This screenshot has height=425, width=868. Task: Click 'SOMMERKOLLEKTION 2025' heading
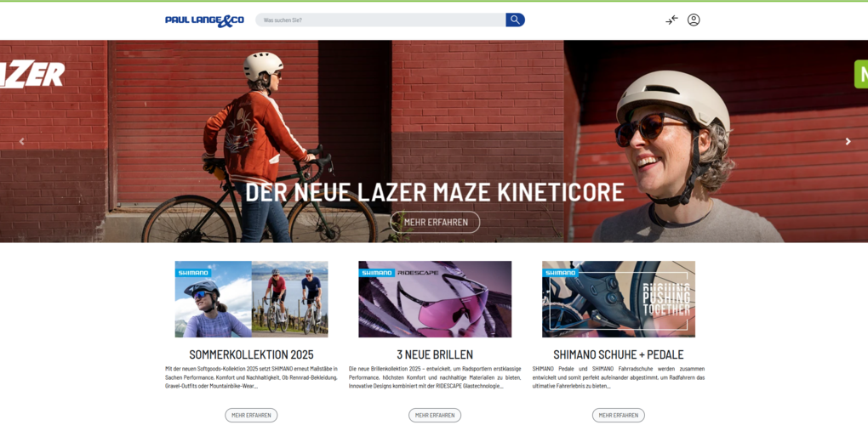251,354
